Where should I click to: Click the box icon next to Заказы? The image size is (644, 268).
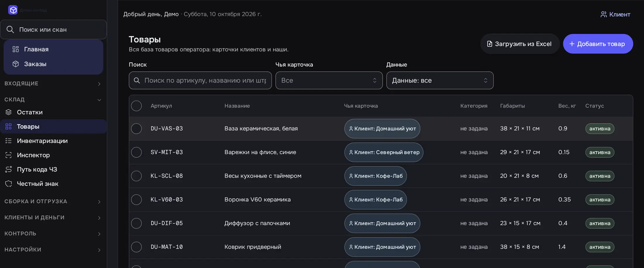(16, 64)
